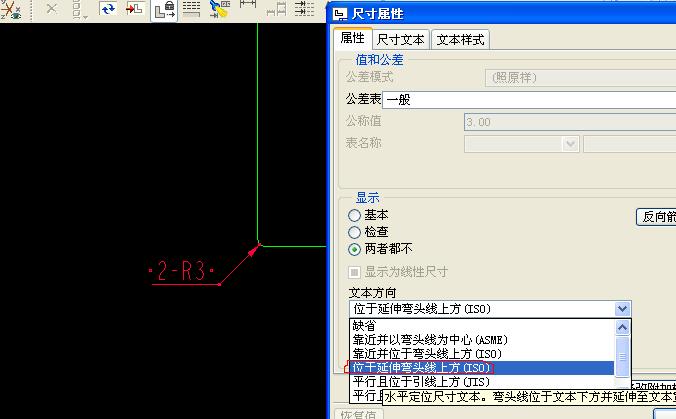
Task: Toggle the lock view movement icon
Action: 164,10
